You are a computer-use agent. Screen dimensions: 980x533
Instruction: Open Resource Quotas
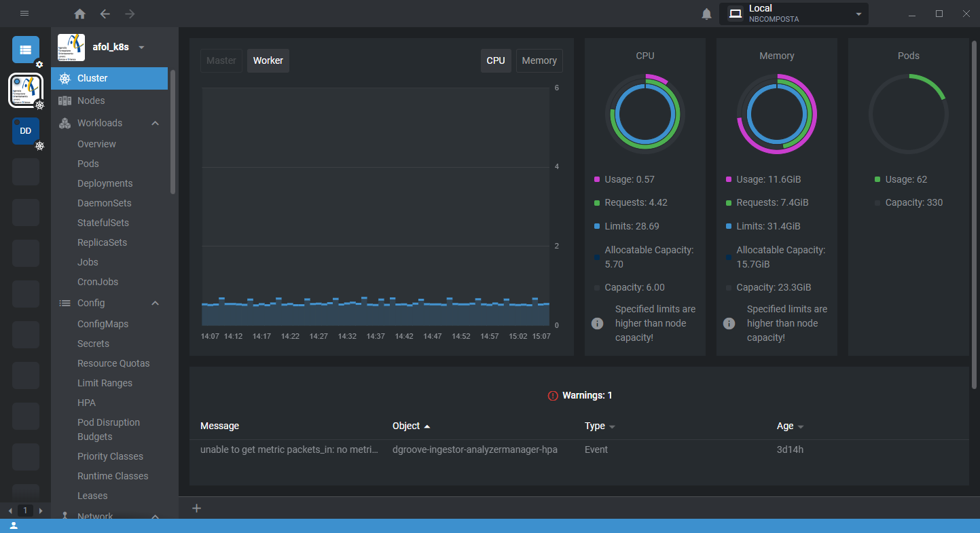pyautogui.click(x=113, y=363)
